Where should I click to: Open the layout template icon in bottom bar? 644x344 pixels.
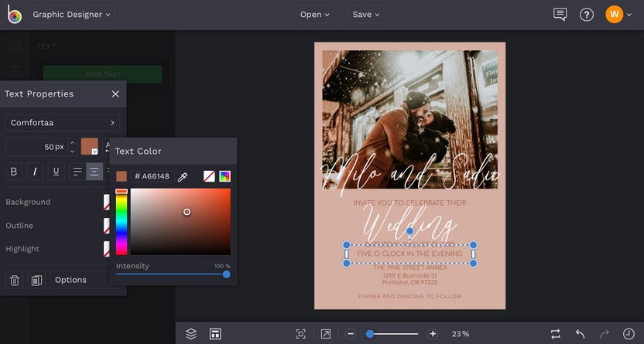point(215,334)
